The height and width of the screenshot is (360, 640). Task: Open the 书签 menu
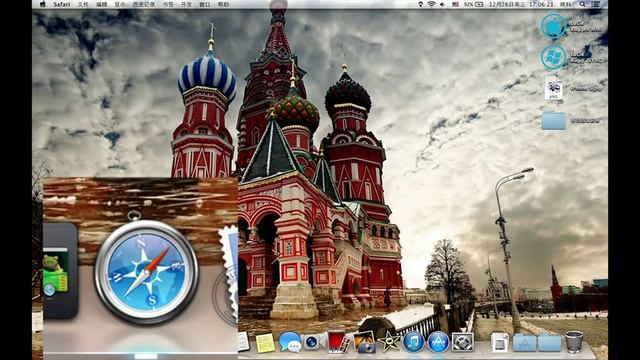(x=168, y=4)
